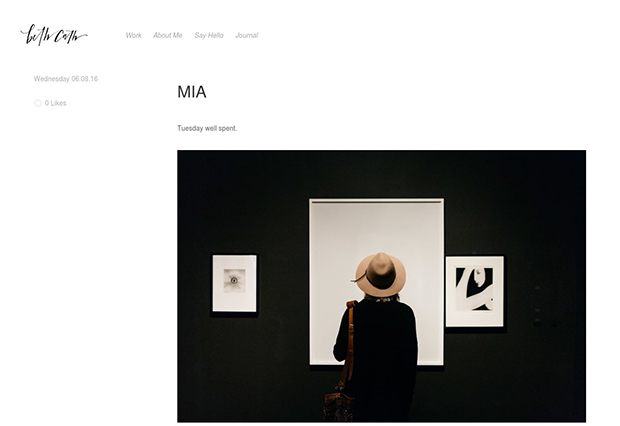Click the Tuesday well spent caption

coord(207,128)
